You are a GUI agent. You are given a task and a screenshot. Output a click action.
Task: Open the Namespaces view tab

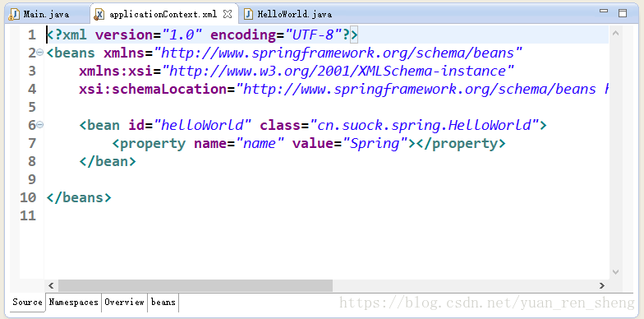74,303
